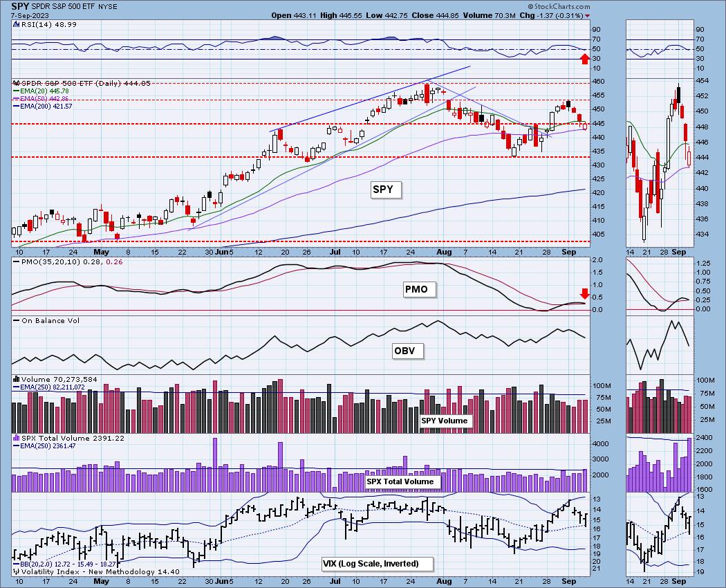This screenshot has height=588, width=726.
Task: Click the red up arrow in the RSI panel
Action: point(585,59)
